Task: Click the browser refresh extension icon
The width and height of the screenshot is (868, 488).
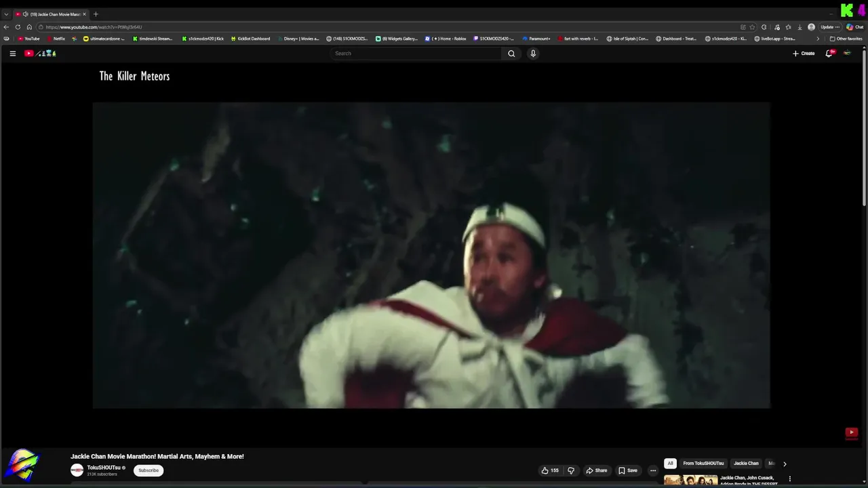Action: pos(764,27)
